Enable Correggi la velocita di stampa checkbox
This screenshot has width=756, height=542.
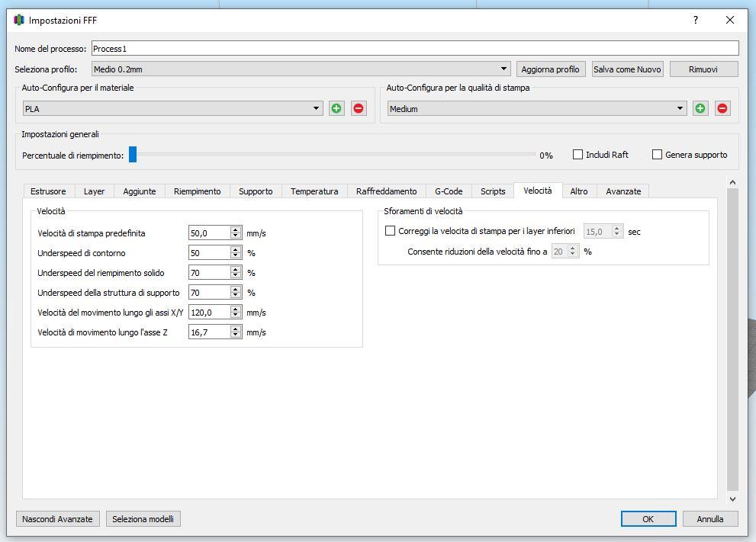coord(391,231)
